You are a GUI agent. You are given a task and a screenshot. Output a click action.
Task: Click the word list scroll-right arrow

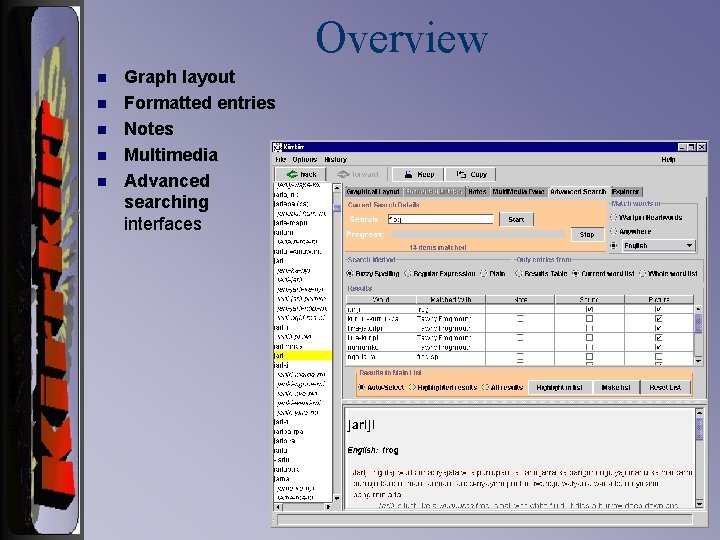tap(328, 507)
